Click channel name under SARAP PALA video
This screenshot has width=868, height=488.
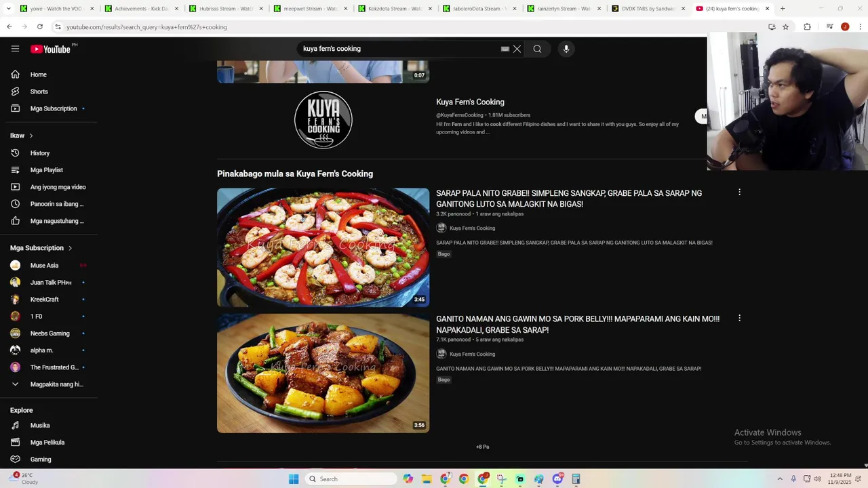point(472,228)
